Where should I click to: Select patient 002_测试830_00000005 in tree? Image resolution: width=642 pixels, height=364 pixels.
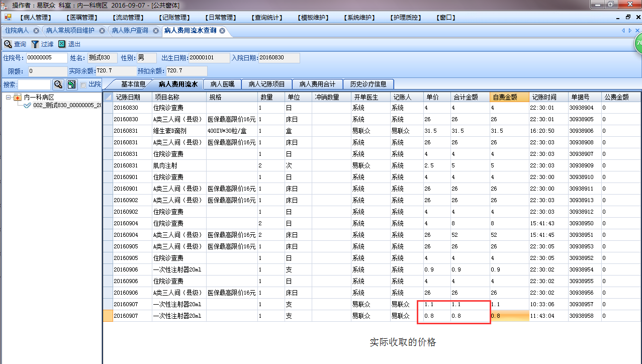[x=67, y=105]
